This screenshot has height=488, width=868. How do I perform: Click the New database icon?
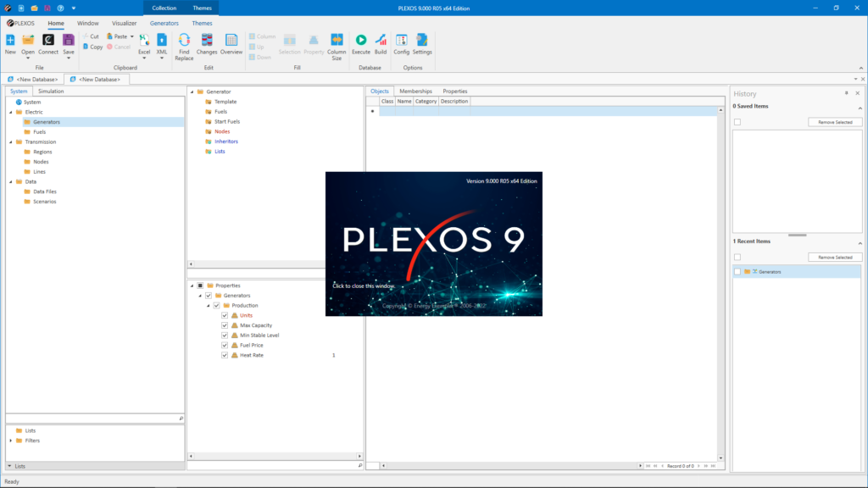tap(10, 41)
